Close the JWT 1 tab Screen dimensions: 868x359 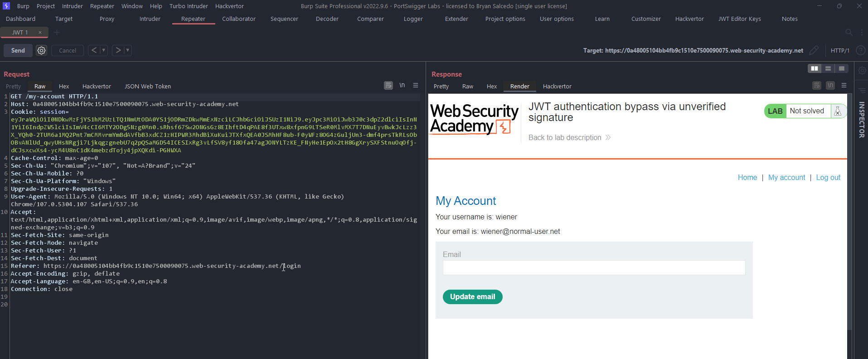tap(40, 33)
